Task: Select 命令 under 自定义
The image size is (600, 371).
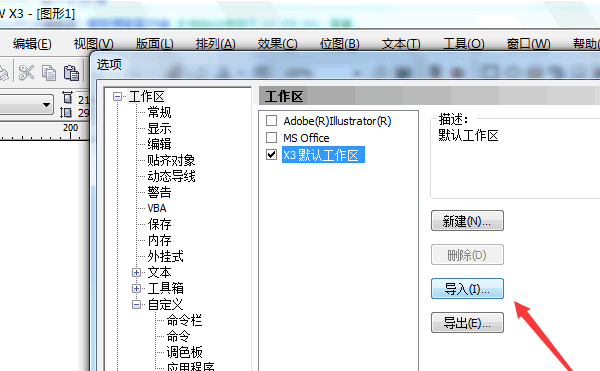Action: pyautogui.click(x=178, y=336)
